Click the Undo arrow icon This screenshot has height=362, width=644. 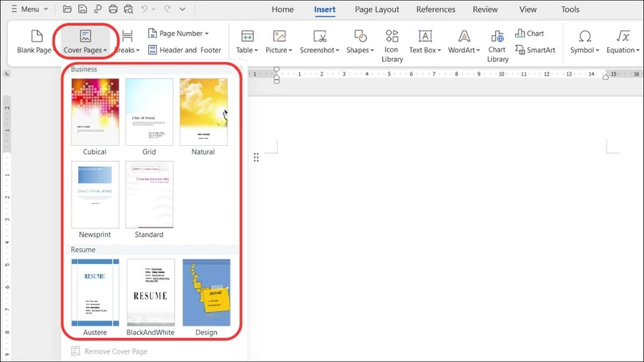tap(145, 9)
